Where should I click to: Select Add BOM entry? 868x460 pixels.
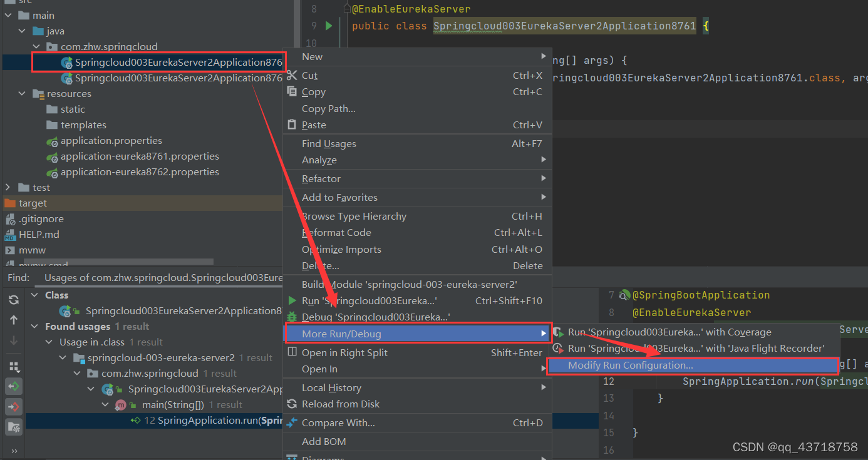click(x=417, y=441)
